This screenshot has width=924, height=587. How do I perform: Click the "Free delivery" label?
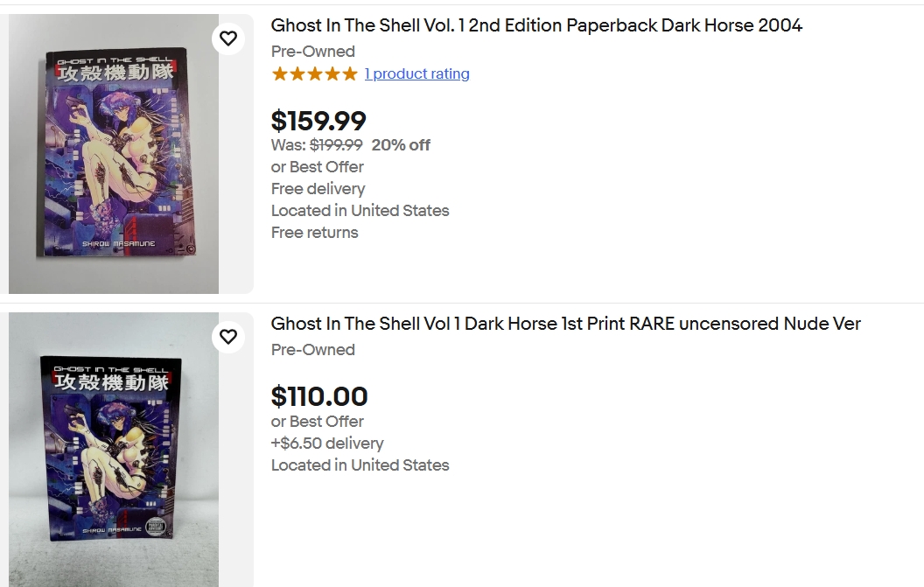[x=318, y=189]
